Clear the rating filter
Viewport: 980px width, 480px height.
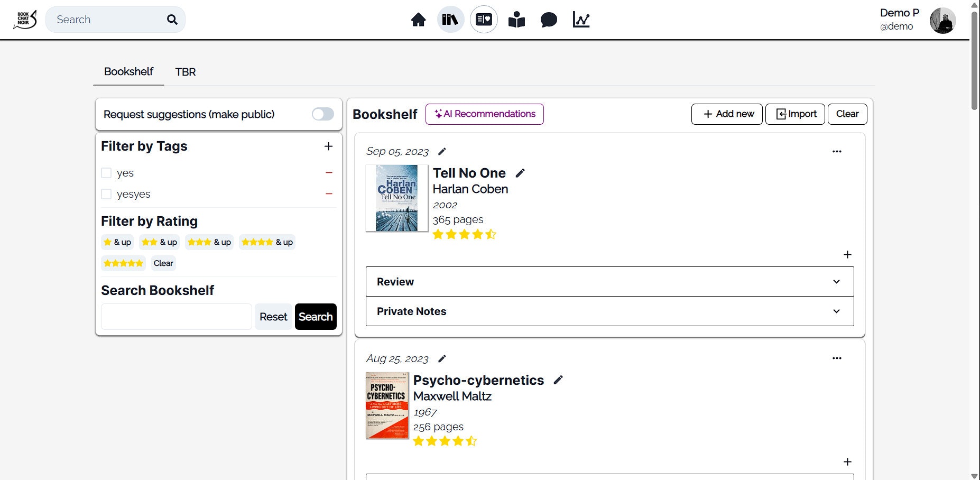pyautogui.click(x=163, y=263)
